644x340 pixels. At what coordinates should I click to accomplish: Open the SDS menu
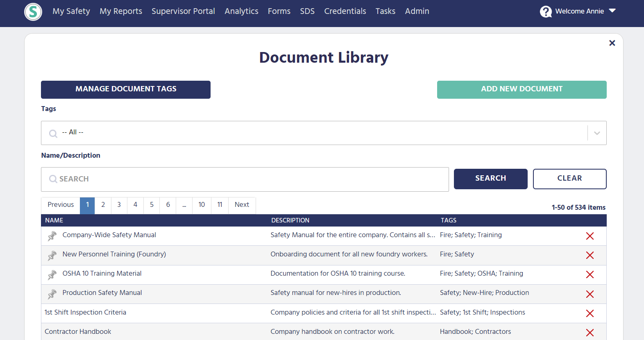click(307, 11)
